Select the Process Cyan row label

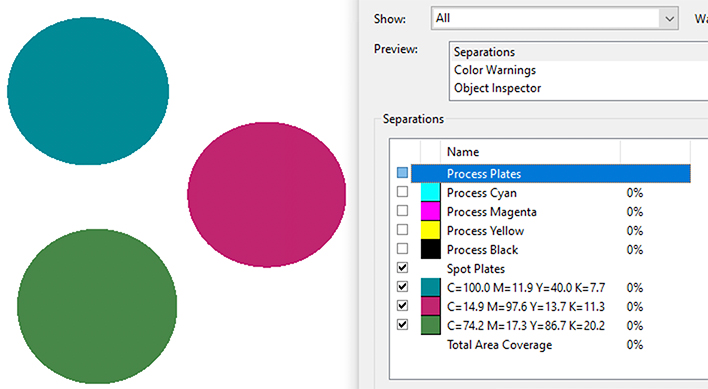click(x=481, y=193)
